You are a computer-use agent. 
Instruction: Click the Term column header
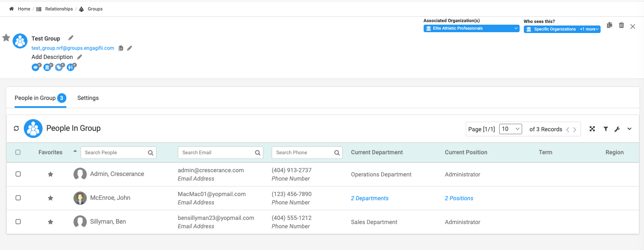pos(546,152)
